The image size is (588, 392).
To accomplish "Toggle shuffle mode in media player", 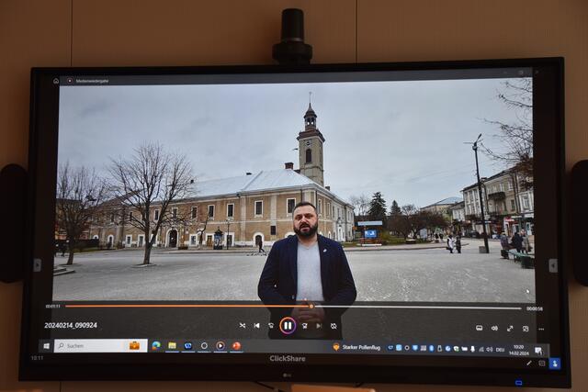I will tap(243, 326).
